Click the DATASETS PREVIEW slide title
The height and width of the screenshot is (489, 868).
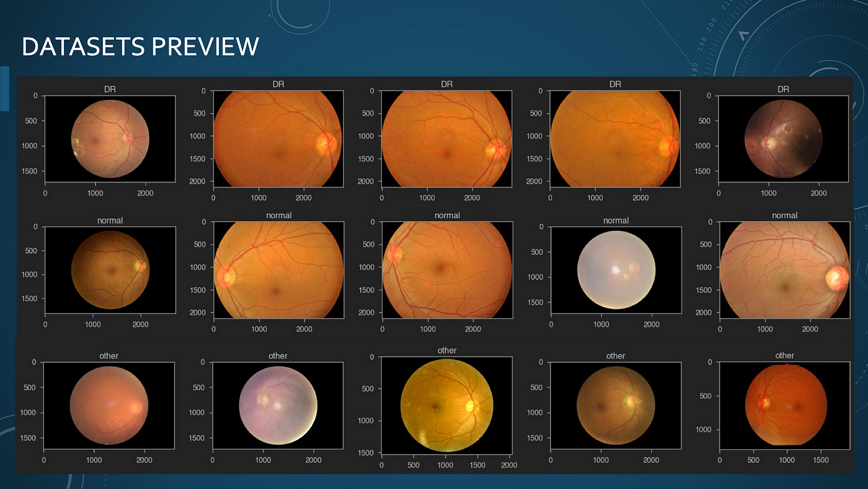point(140,47)
